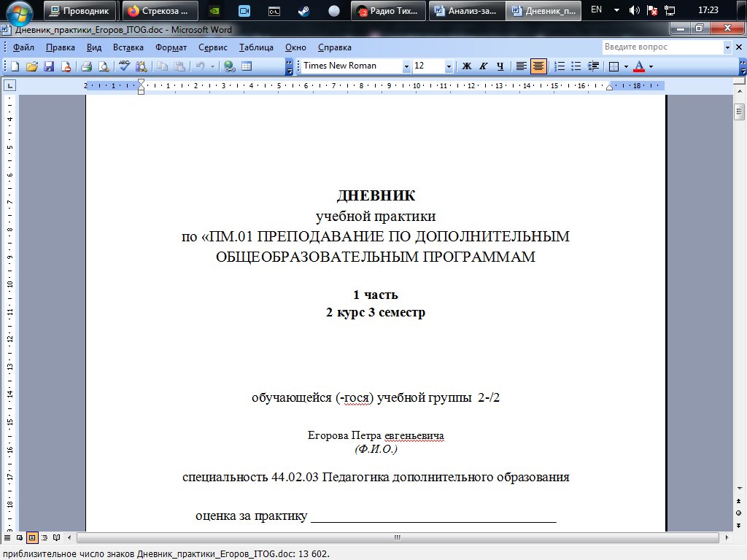Insert a table from the toolbar
The height and width of the screenshot is (560, 747).
(x=247, y=66)
